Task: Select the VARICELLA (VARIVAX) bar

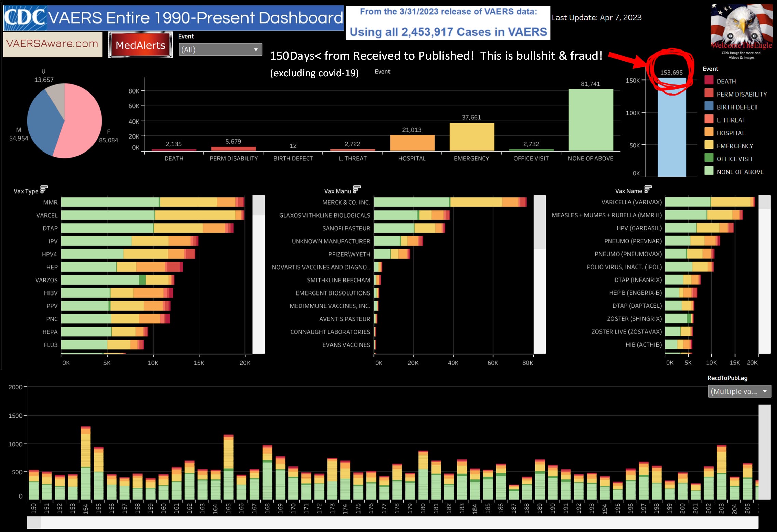Action: 710,202
